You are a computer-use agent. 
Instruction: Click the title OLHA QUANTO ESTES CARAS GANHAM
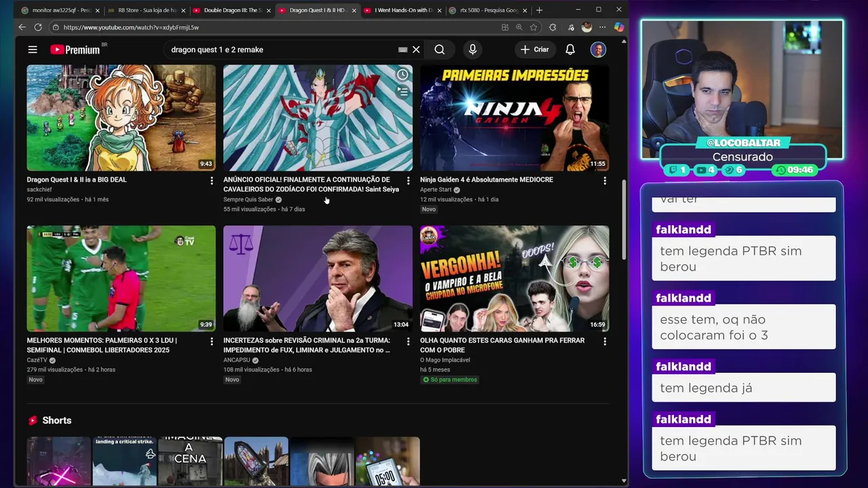502,345
